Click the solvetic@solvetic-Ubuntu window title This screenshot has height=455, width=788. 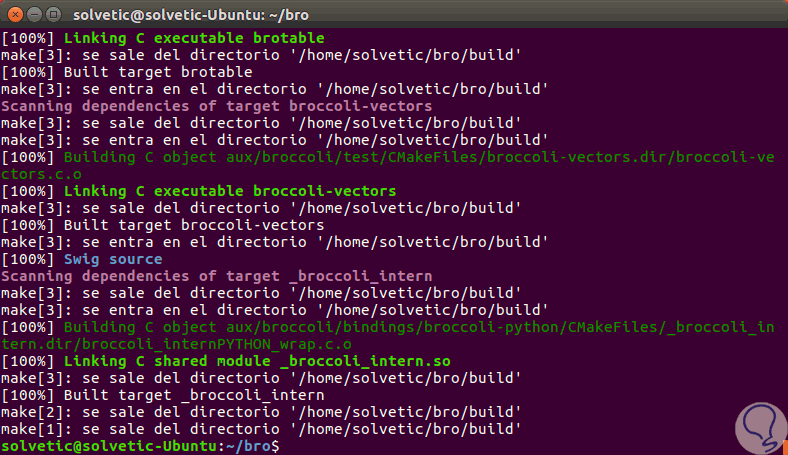click(x=195, y=13)
